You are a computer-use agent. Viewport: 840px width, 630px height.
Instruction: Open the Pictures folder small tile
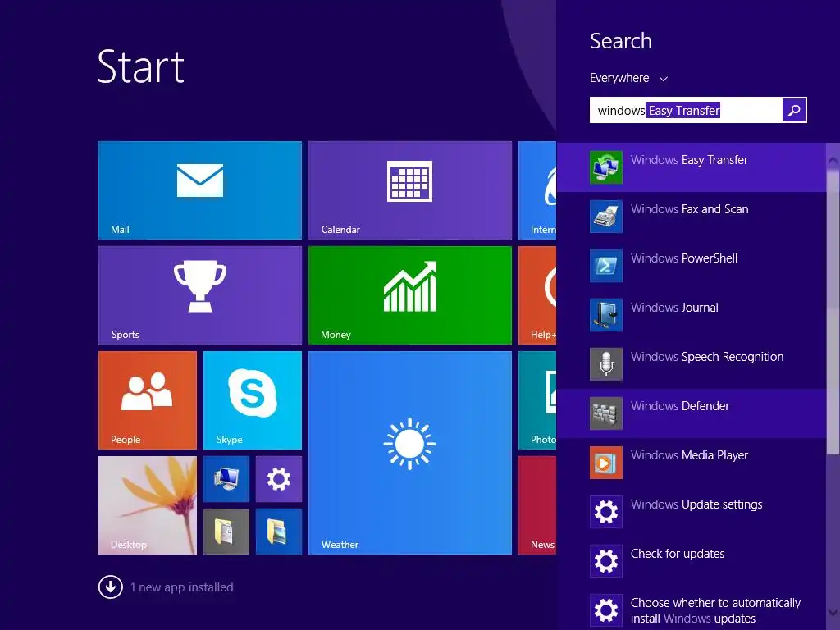279,532
